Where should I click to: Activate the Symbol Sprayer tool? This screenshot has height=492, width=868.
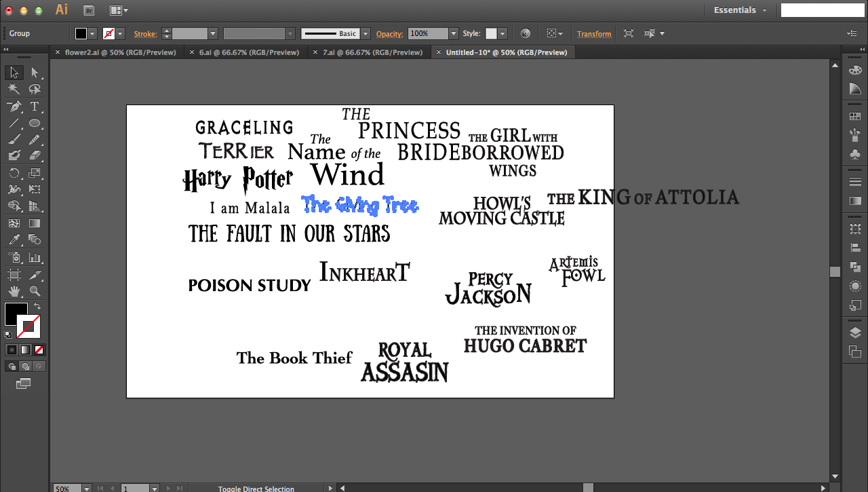[x=14, y=257]
